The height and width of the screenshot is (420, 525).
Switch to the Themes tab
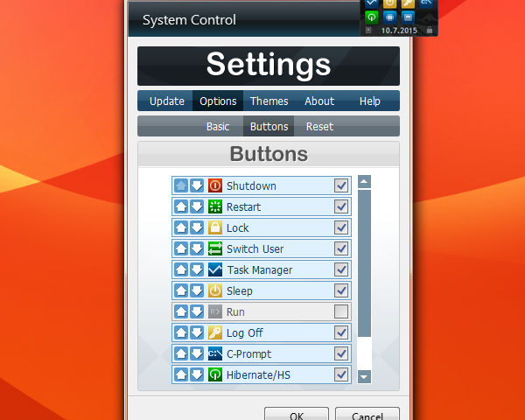click(269, 101)
